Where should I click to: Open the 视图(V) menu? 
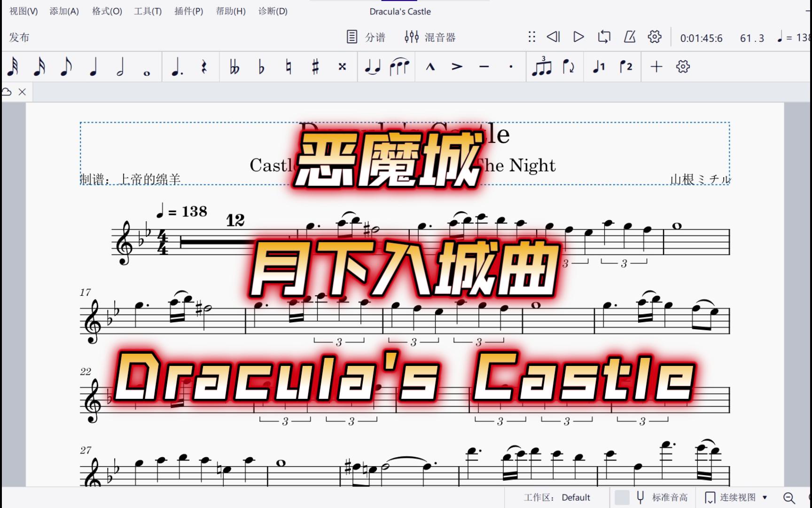click(23, 11)
